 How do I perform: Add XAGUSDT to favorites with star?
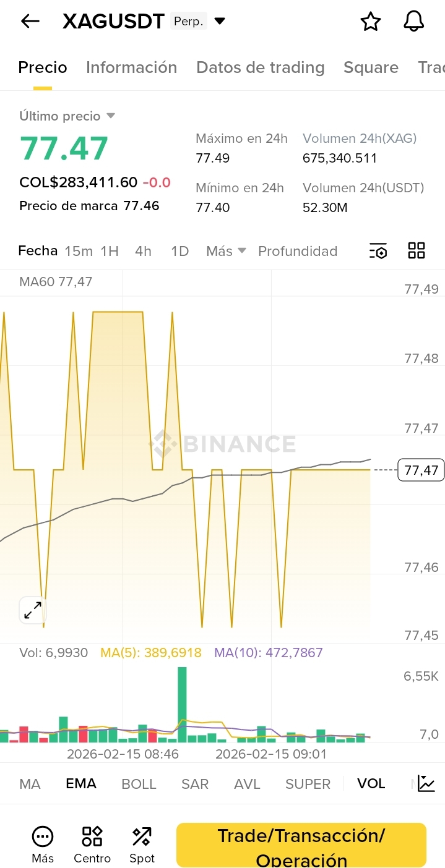click(370, 22)
